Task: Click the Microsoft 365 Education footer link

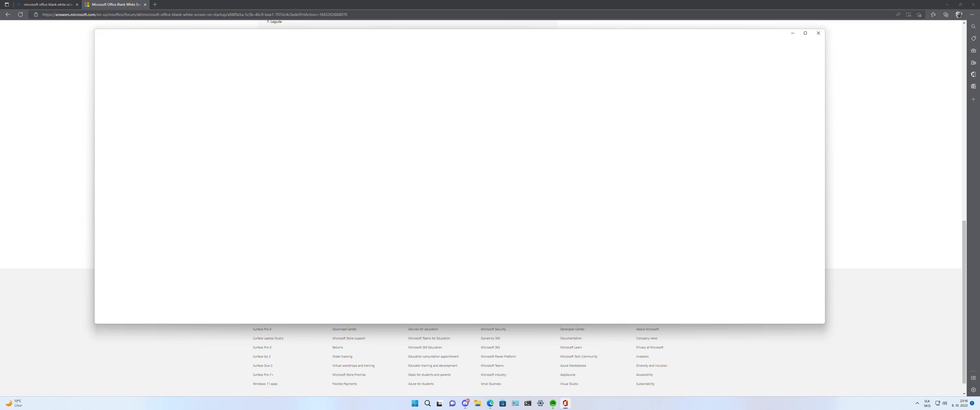Action: (424, 347)
